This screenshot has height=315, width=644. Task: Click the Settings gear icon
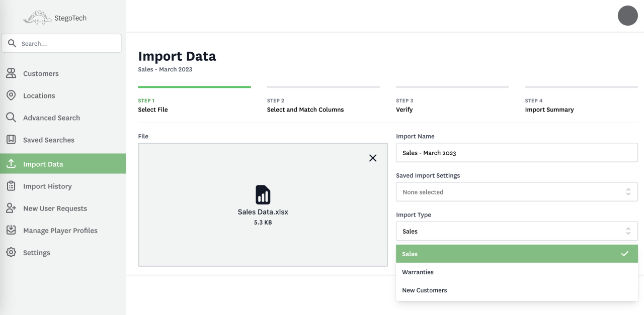tap(11, 252)
